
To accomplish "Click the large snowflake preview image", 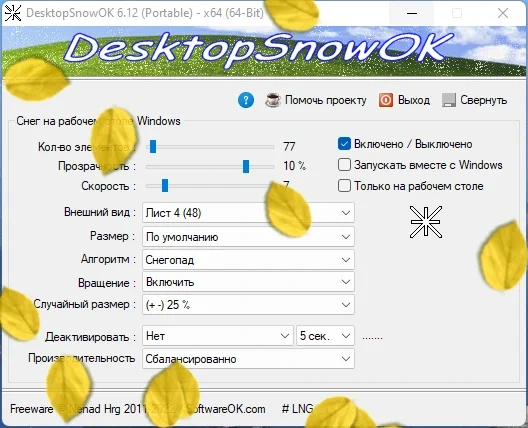I will (426, 222).
